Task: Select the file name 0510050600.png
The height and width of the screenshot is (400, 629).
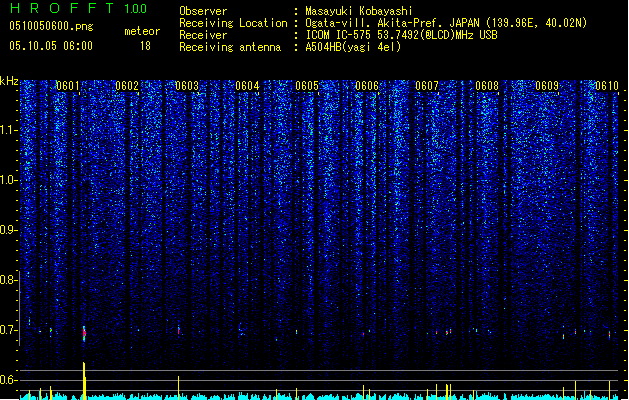Action: pos(51,26)
